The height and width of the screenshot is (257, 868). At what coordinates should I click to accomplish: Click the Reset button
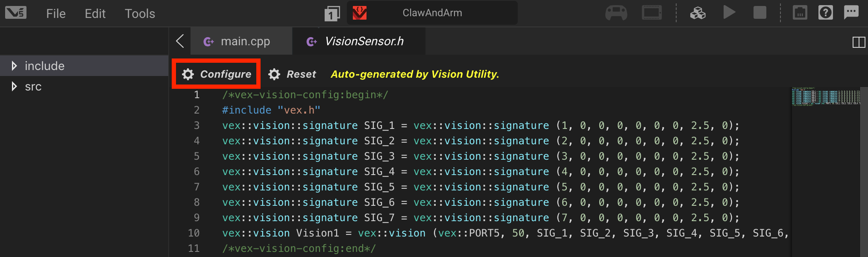(293, 74)
